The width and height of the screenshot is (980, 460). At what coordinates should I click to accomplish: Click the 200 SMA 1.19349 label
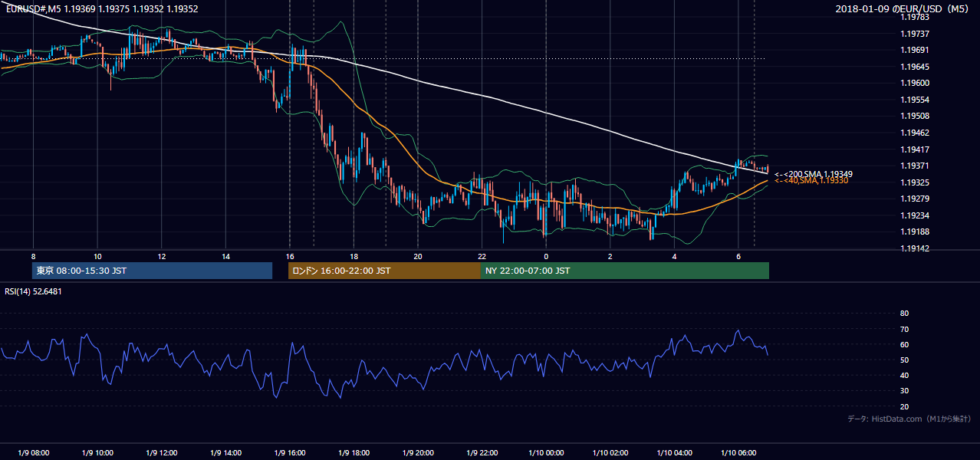click(814, 174)
